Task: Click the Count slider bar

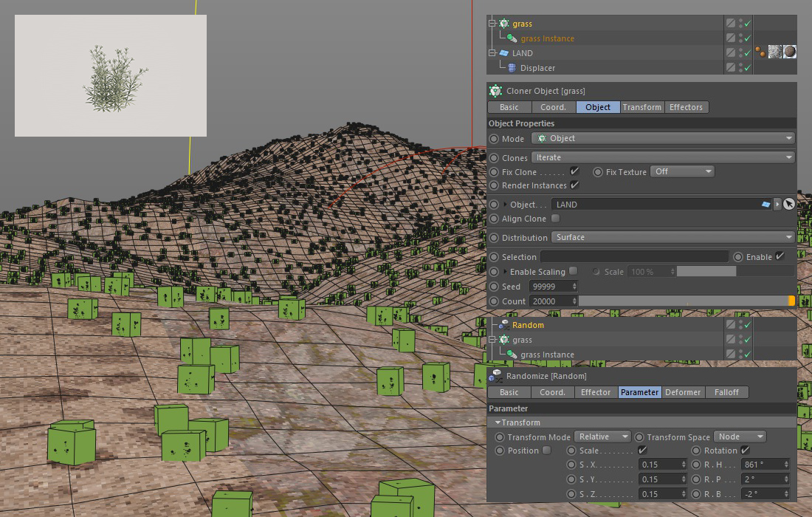Action: [683, 301]
